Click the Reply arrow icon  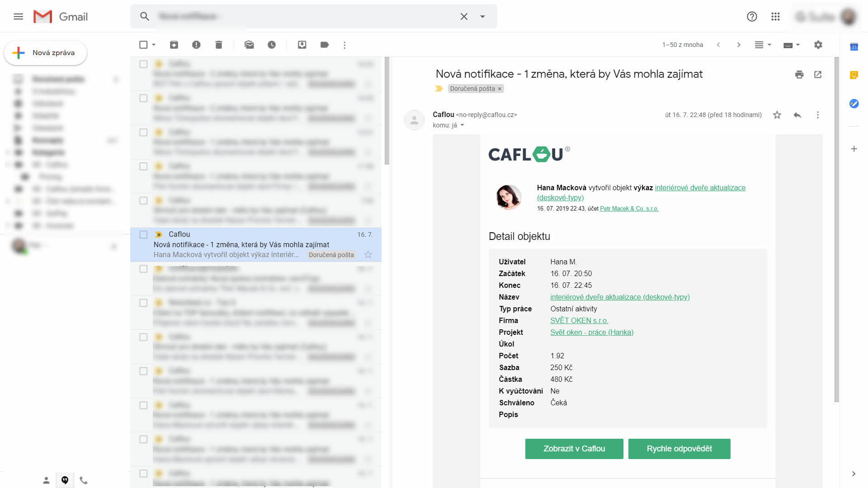point(797,115)
